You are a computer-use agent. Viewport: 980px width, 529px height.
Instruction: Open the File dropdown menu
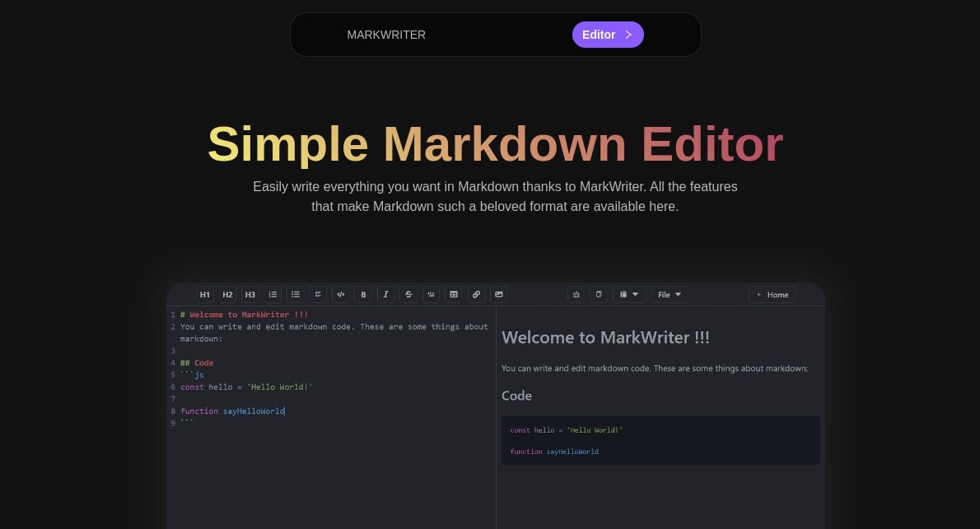670,294
